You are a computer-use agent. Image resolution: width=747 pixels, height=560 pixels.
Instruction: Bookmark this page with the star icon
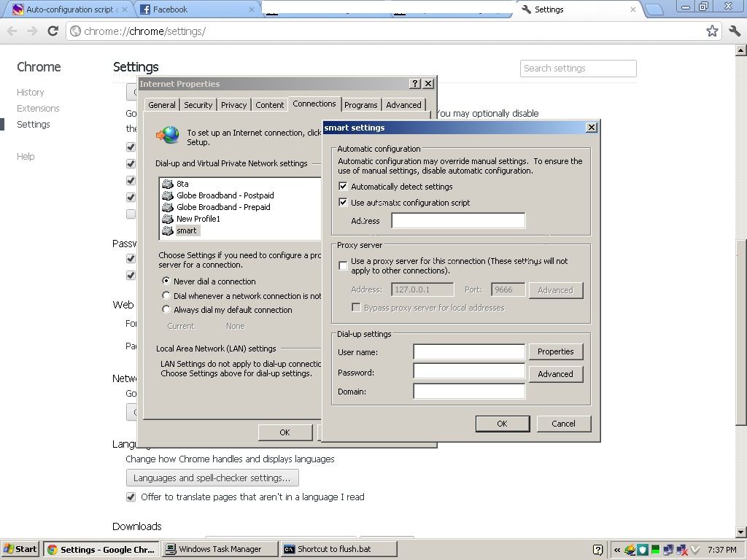pos(712,31)
